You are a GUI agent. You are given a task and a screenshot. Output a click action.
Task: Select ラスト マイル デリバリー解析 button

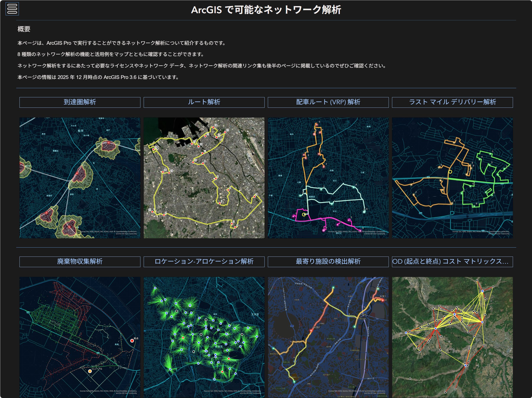point(452,102)
